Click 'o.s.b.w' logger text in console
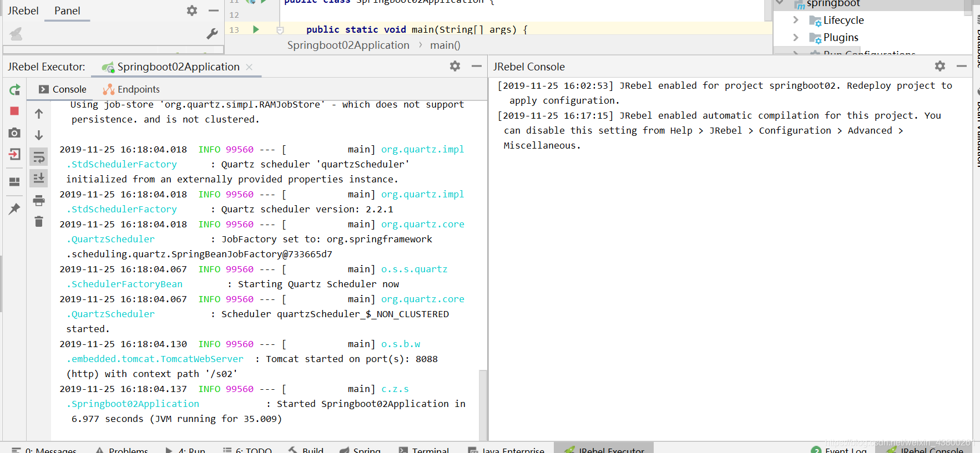Screen dimensions: 980x453 click(401, 344)
